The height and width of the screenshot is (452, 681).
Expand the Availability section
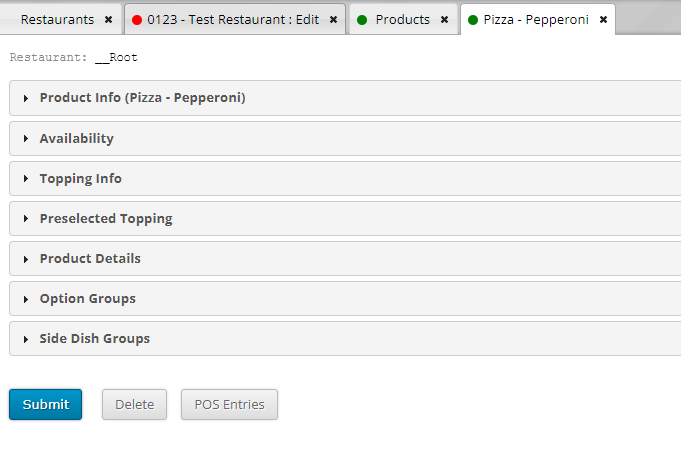click(345, 139)
